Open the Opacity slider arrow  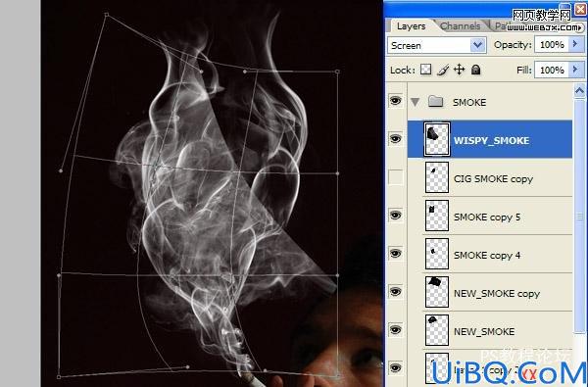575,44
